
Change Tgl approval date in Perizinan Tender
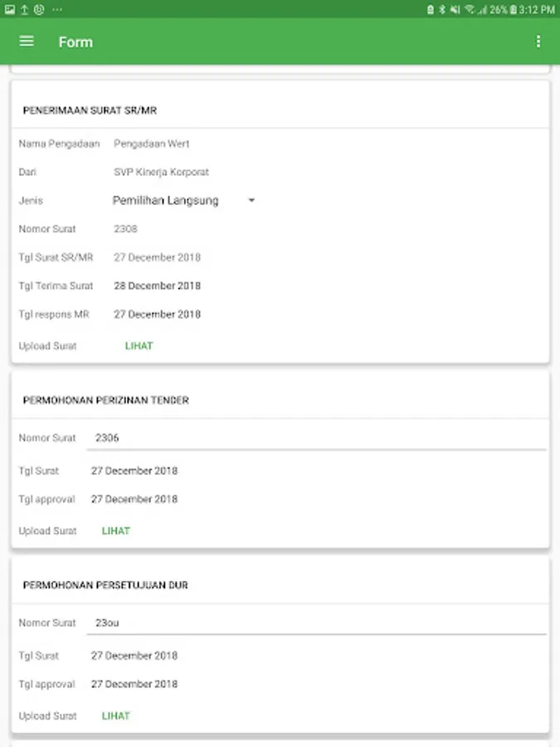(134, 500)
